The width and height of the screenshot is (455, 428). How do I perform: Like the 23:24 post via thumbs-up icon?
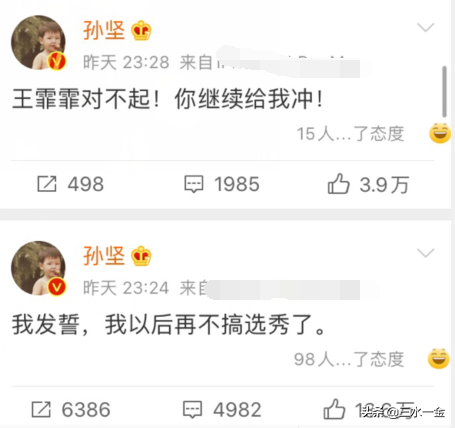point(334,409)
